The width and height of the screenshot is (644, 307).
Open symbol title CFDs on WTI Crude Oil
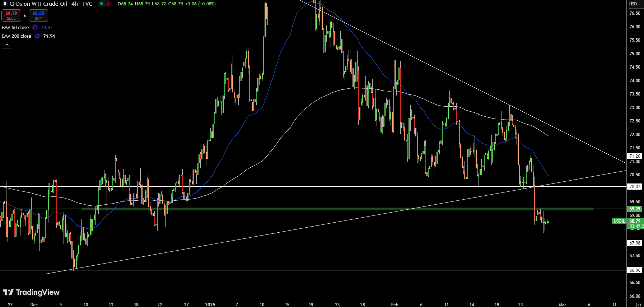[x=51, y=4]
